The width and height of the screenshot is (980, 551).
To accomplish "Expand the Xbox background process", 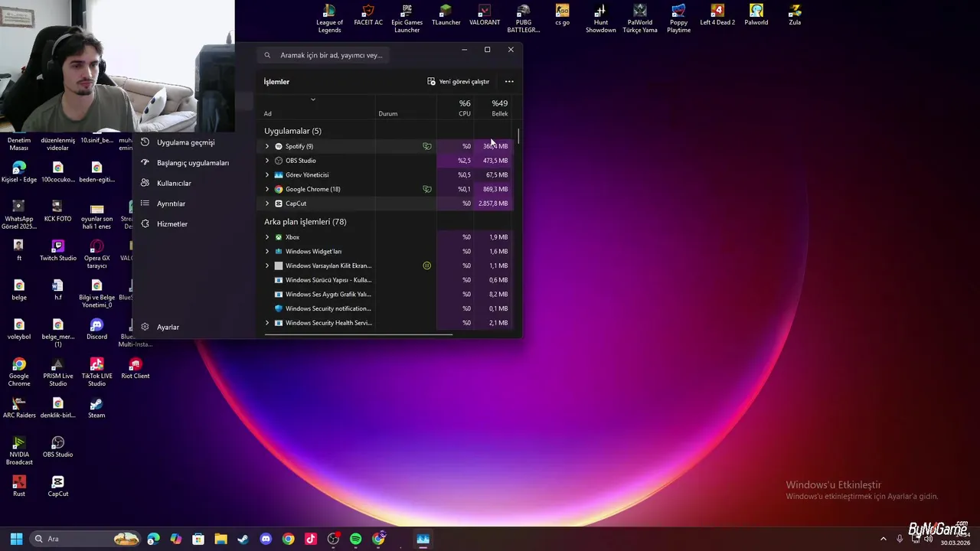I will click(x=267, y=237).
